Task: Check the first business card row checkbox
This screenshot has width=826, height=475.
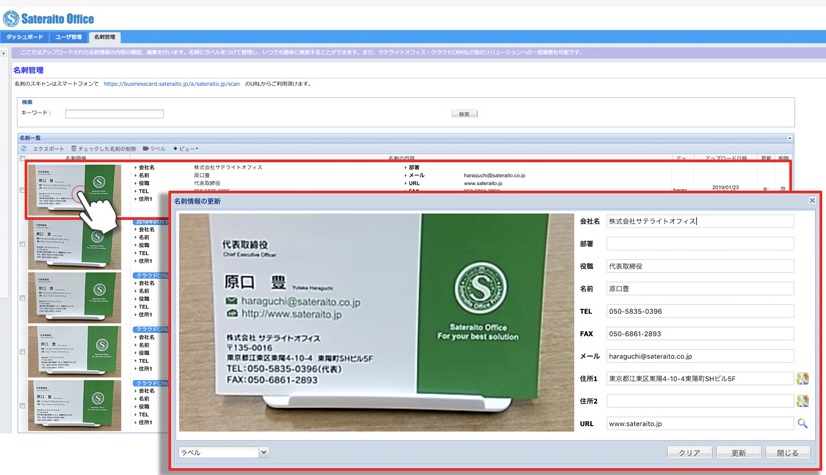Action: coord(22,190)
